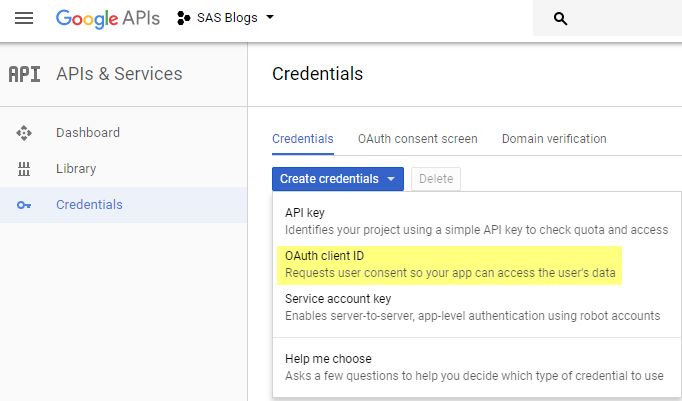Click the Library sidebar icon
The width and height of the screenshot is (682, 401).
point(24,169)
